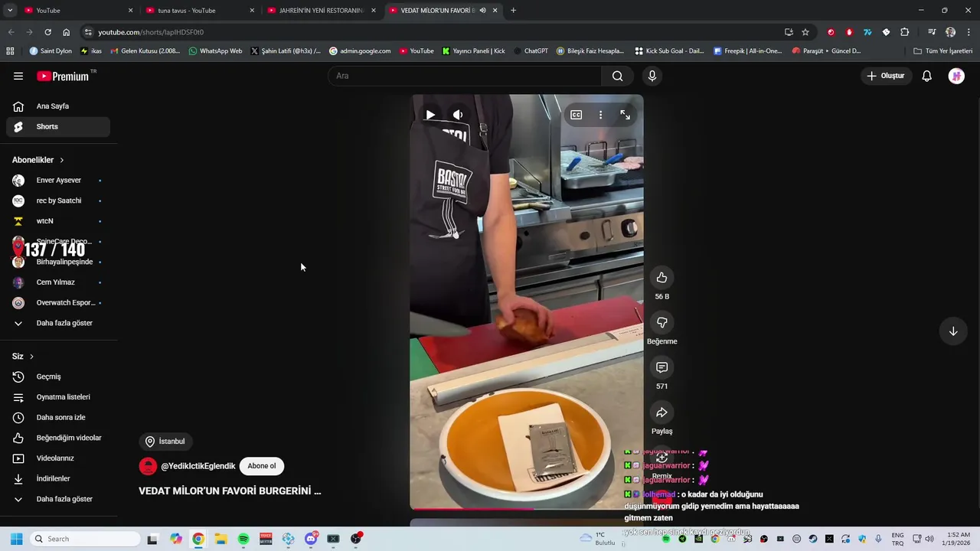Expand the Abonelikler section chevron
The image size is (980, 551).
(61, 160)
